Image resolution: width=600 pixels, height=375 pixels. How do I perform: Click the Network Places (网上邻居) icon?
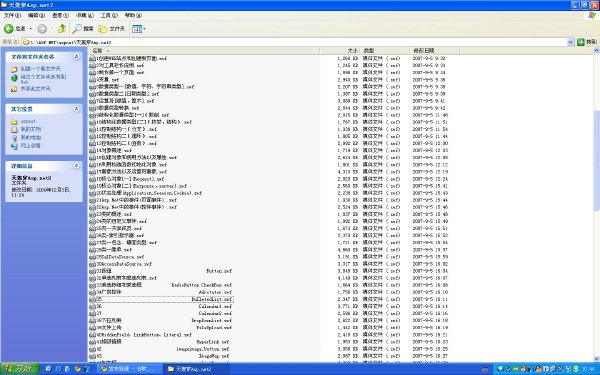click(14, 146)
